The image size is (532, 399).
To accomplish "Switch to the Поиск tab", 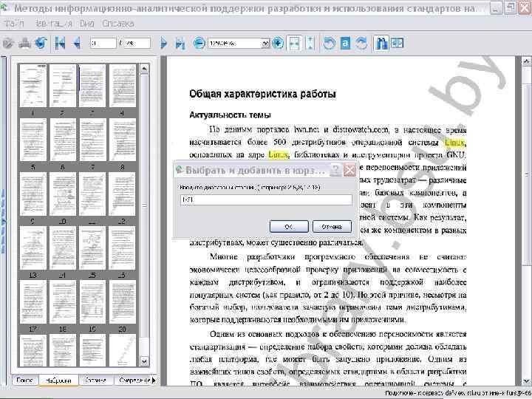I will (x=25, y=381).
